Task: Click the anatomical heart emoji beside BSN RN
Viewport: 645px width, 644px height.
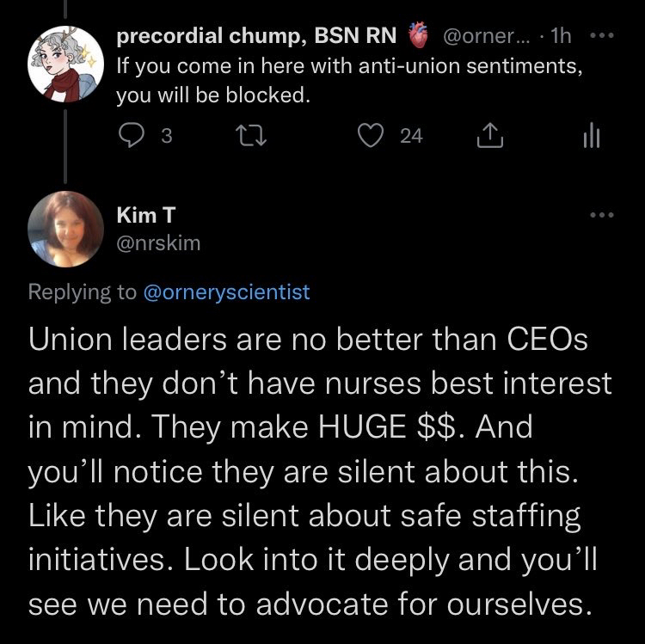Action: pos(417,38)
